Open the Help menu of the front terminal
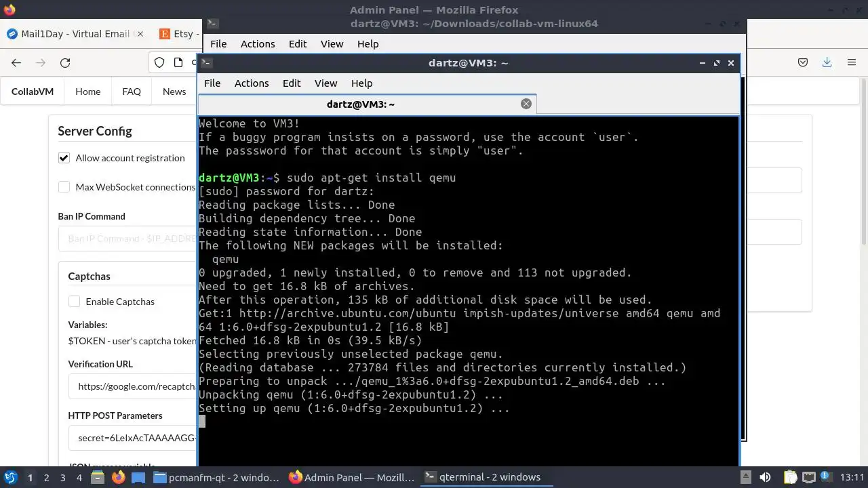Image resolution: width=868 pixels, height=488 pixels. (x=361, y=83)
